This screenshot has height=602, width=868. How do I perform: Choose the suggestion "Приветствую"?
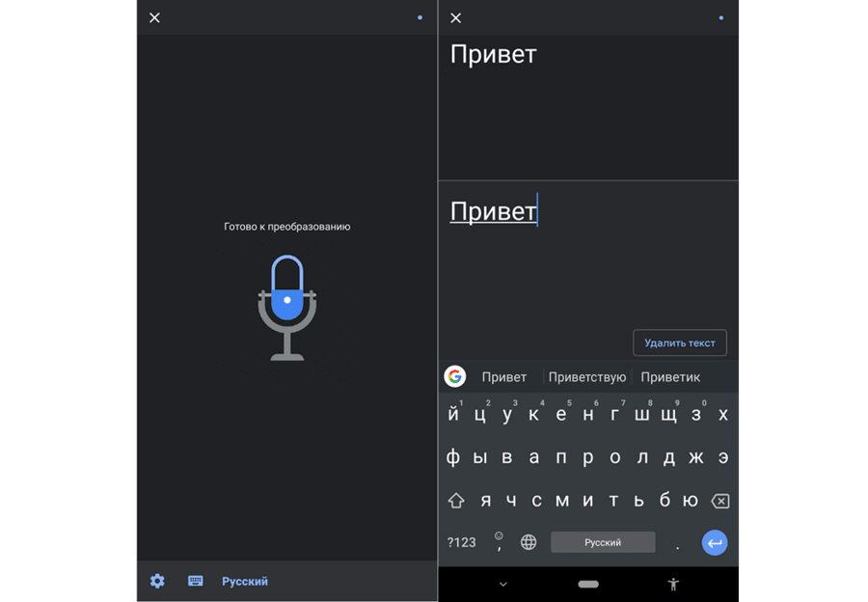(587, 377)
